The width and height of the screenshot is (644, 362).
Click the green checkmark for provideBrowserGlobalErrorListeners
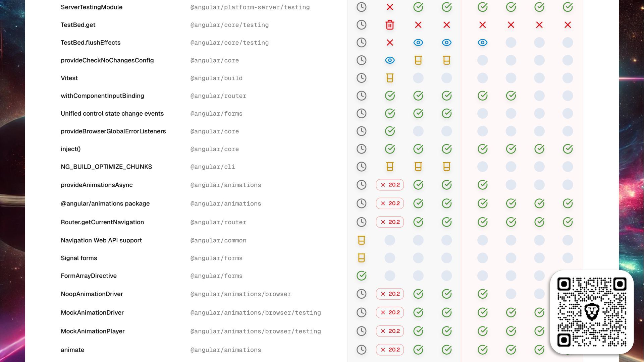[x=390, y=131]
